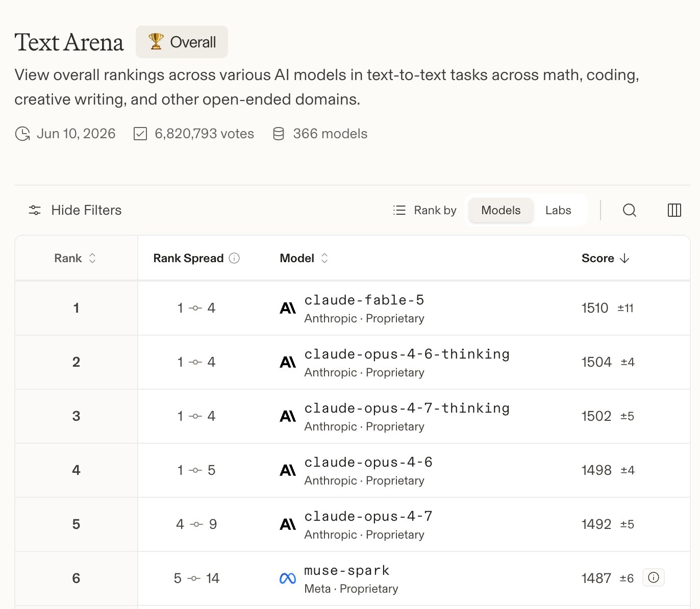Open the column layout icon

click(x=674, y=210)
